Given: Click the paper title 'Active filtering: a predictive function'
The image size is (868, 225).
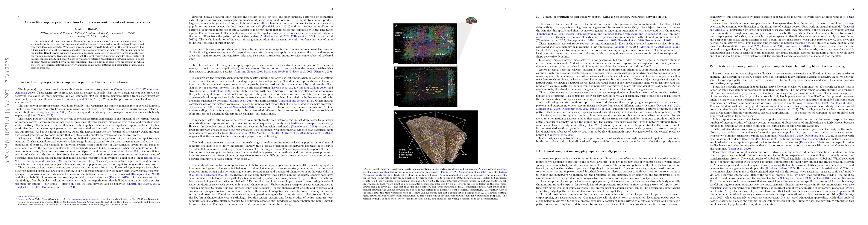Looking at the screenshot, I should coord(87,22).
